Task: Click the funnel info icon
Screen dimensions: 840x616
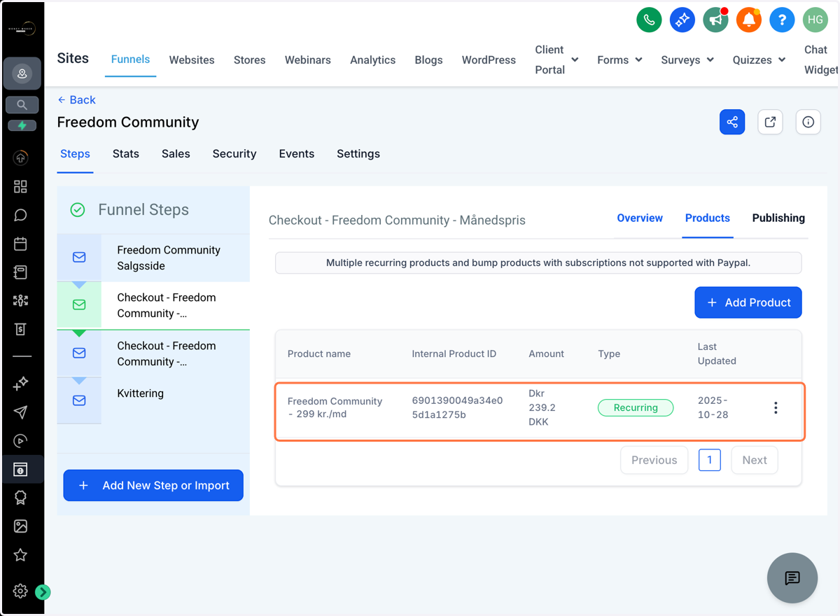Action: [x=808, y=122]
